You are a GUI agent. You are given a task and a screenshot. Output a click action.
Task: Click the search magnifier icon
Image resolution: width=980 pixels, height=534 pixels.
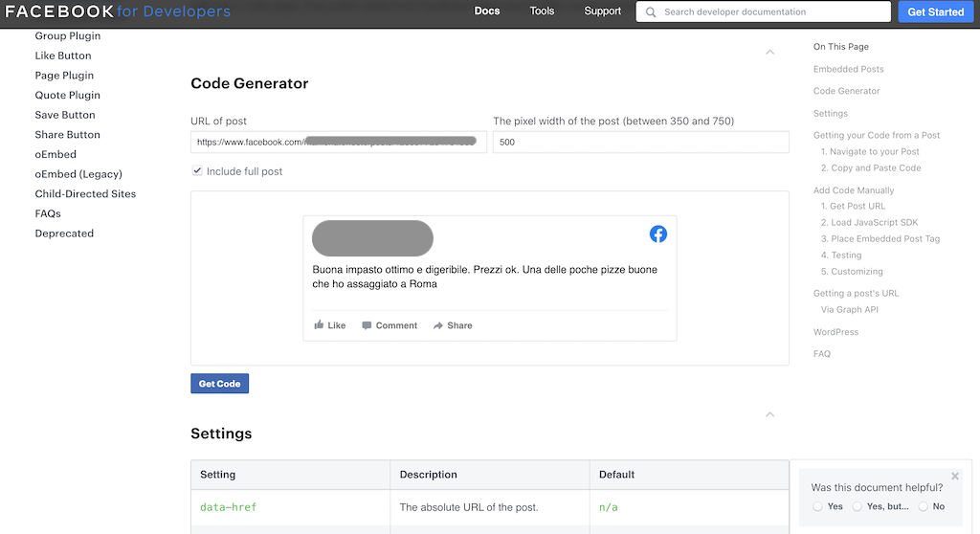pyautogui.click(x=651, y=11)
